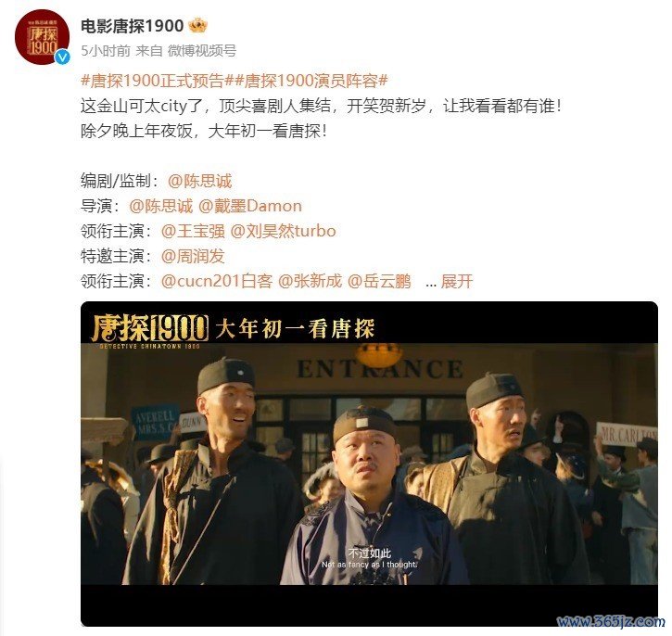The width and height of the screenshot is (672, 636).
Task: Open @刘昊然turbo profile mention
Action: (284, 232)
